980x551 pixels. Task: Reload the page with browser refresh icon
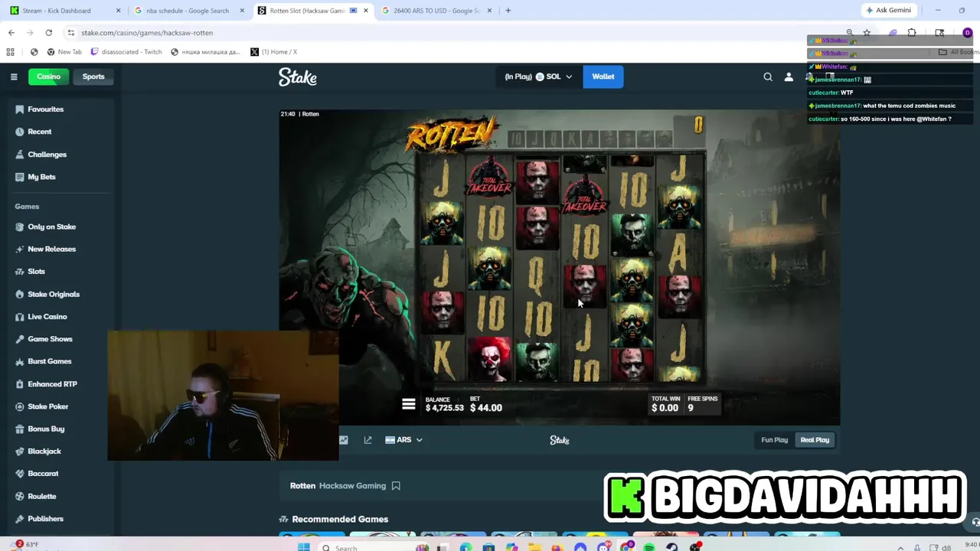(x=48, y=33)
